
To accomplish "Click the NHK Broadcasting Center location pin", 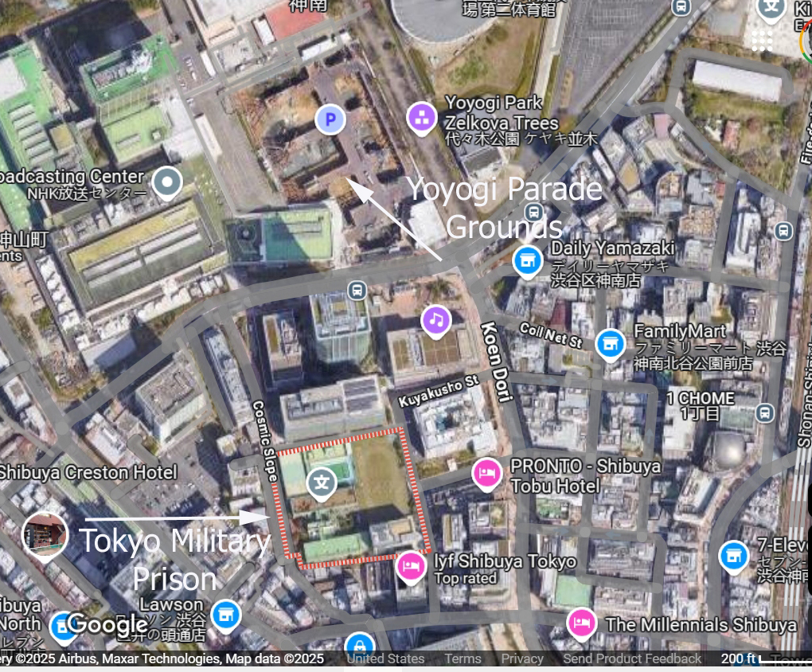I will [167, 183].
